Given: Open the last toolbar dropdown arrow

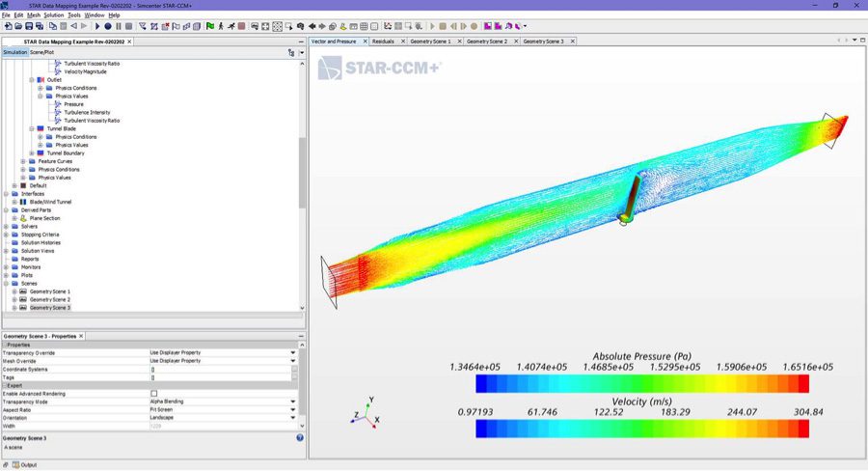Looking at the screenshot, I should 525,26.
